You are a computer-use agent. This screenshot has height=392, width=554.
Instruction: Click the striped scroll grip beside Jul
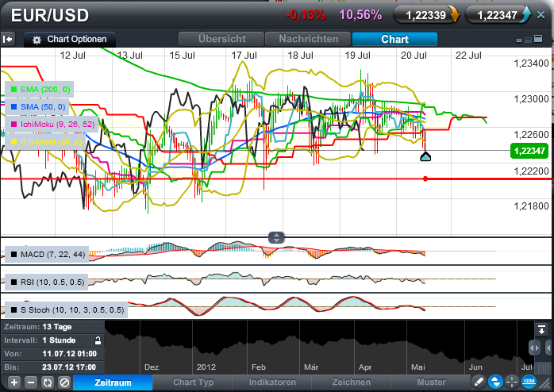(x=543, y=368)
